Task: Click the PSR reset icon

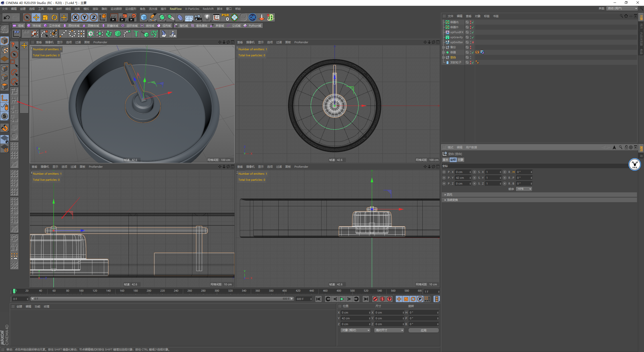Action: click(225, 17)
